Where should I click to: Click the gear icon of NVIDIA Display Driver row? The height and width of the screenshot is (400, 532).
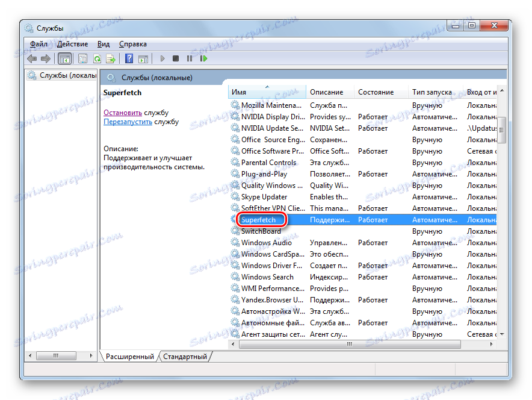(x=235, y=116)
